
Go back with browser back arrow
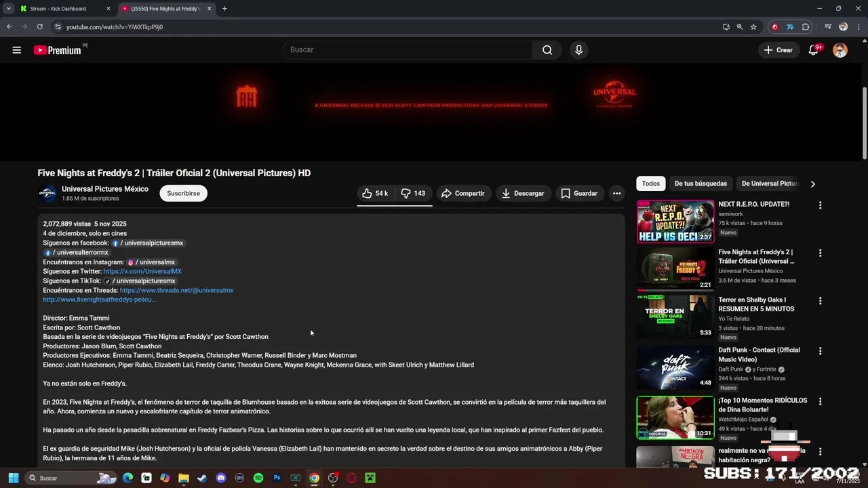(9, 27)
